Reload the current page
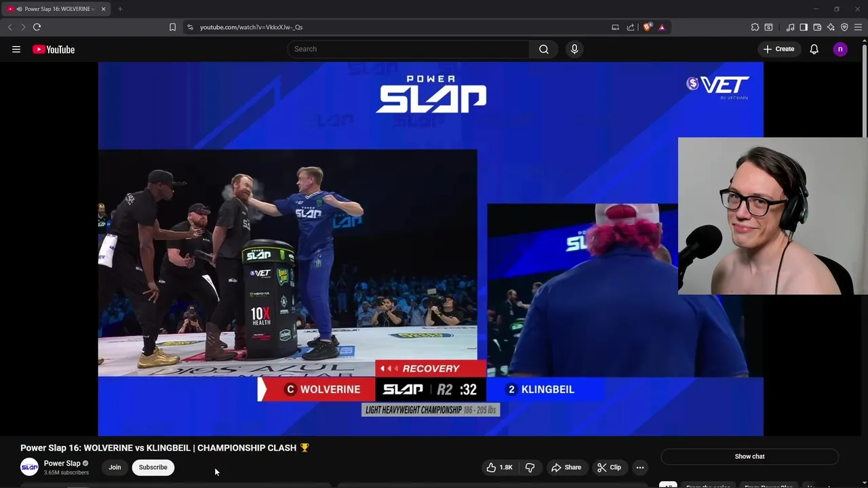The image size is (868, 488). pyautogui.click(x=37, y=27)
